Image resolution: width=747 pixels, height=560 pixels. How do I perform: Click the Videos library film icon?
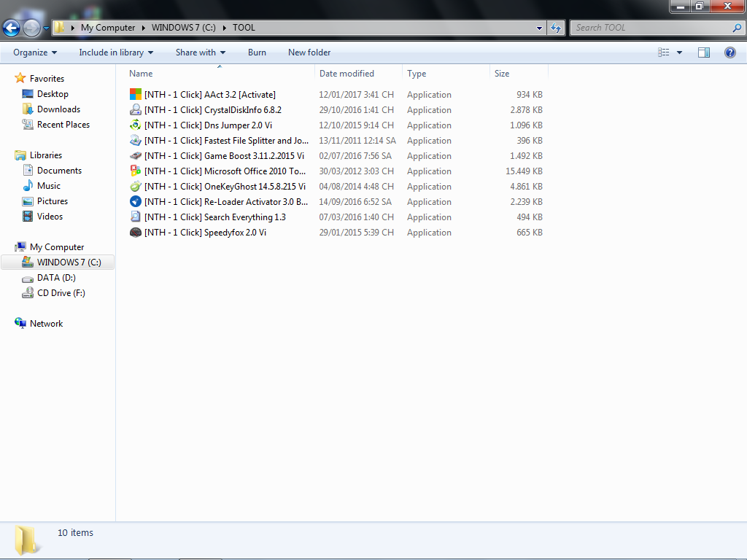[x=28, y=216]
